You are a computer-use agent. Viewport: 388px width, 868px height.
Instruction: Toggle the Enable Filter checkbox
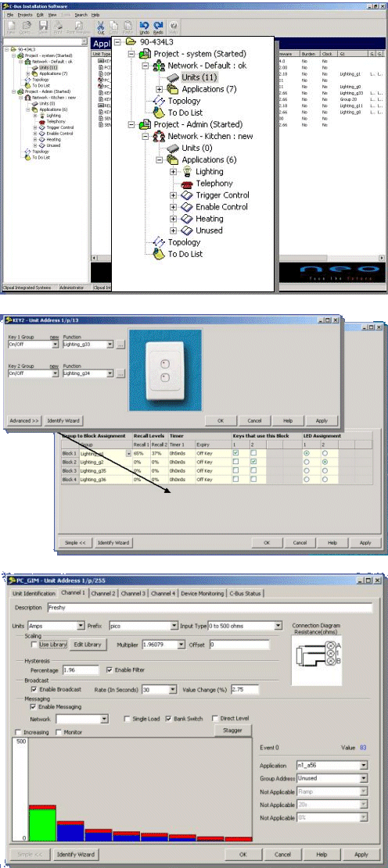click(x=110, y=670)
